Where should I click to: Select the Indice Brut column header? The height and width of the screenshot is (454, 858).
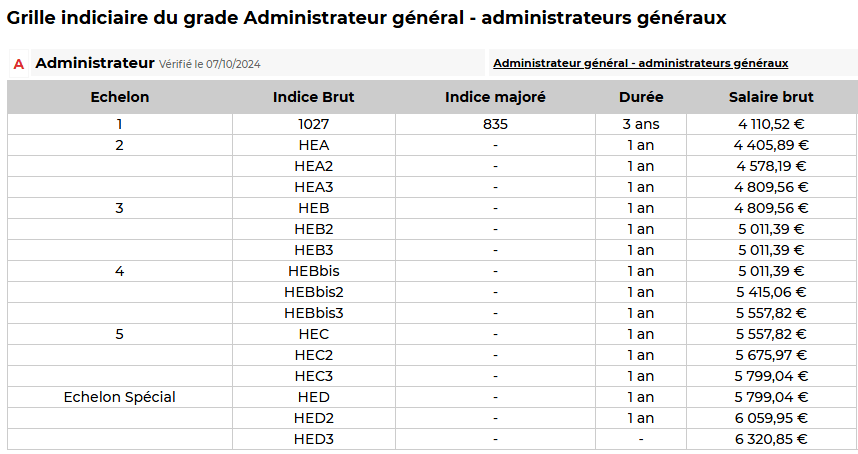313,97
